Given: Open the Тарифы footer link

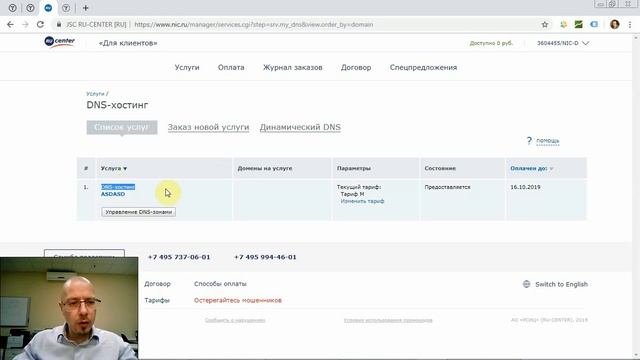Looking at the screenshot, I should (157, 300).
